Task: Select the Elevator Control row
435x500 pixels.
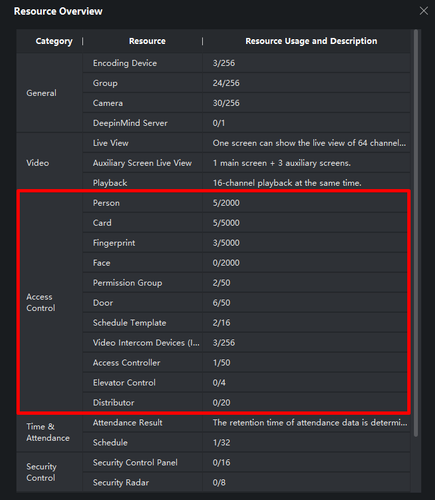Action: click(246, 383)
